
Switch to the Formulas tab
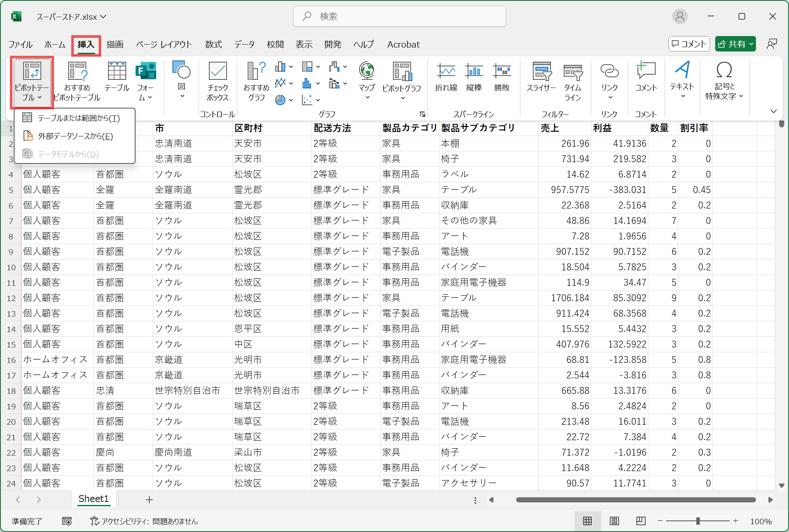(213, 45)
